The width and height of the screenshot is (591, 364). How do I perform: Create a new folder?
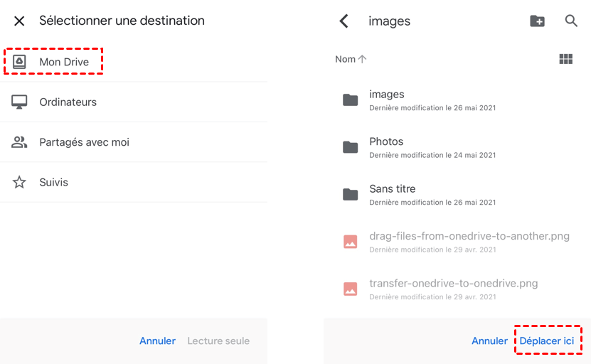click(x=538, y=21)
